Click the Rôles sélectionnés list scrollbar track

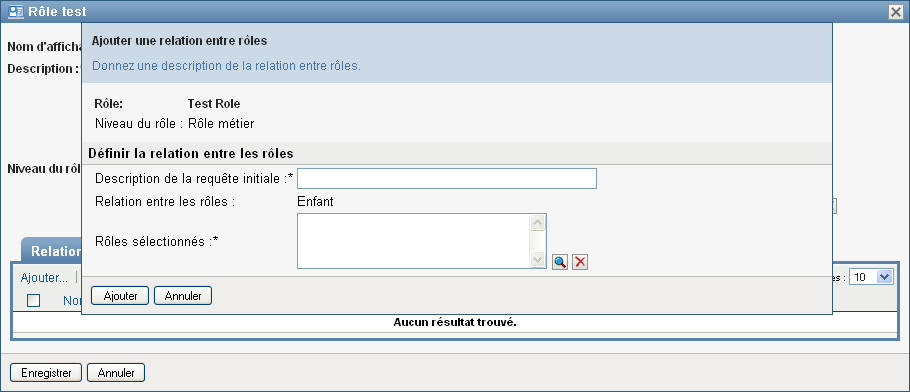click(538, 241)
